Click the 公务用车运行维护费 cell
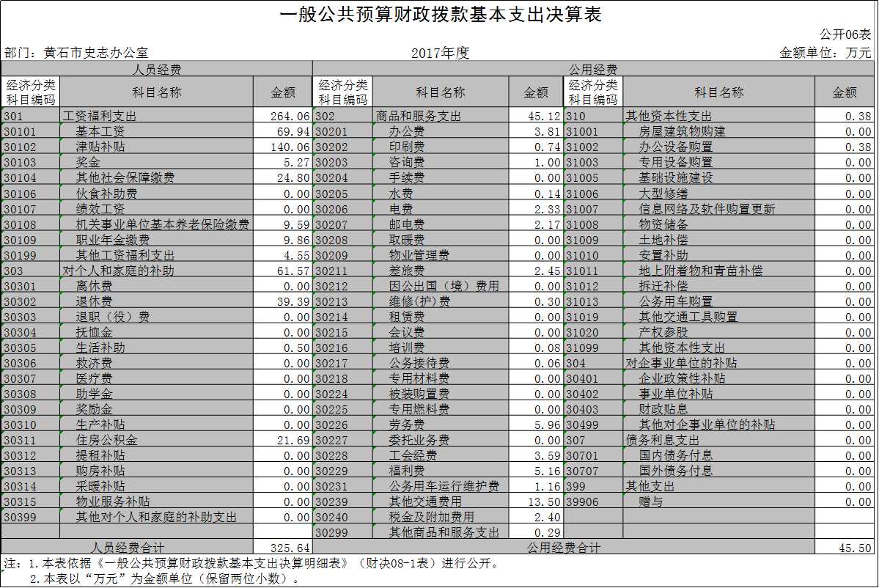 (x=441, y=486)
